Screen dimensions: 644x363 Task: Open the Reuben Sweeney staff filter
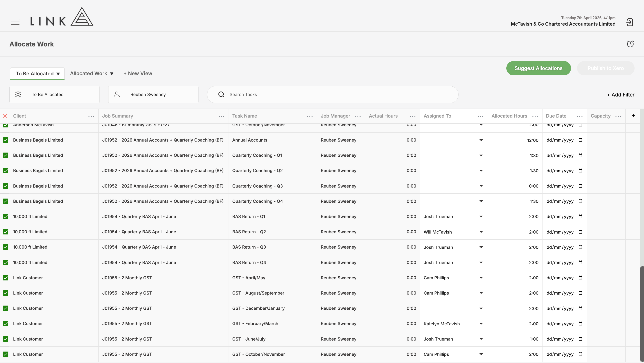click(153, 94)
